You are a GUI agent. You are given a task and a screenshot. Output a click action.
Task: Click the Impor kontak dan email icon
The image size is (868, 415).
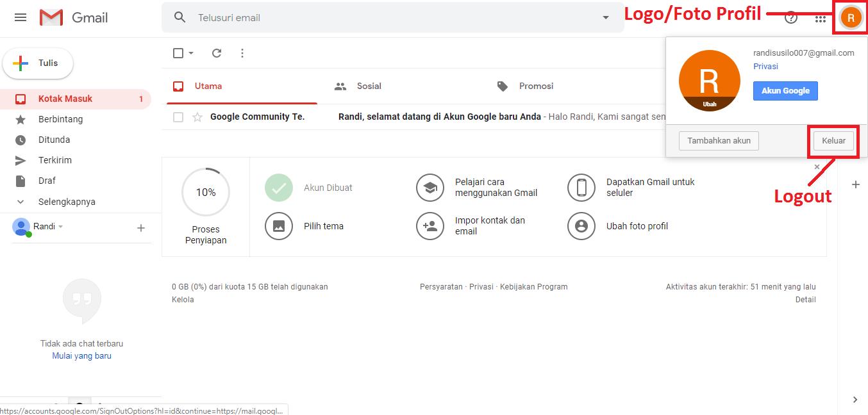(430, 226)
